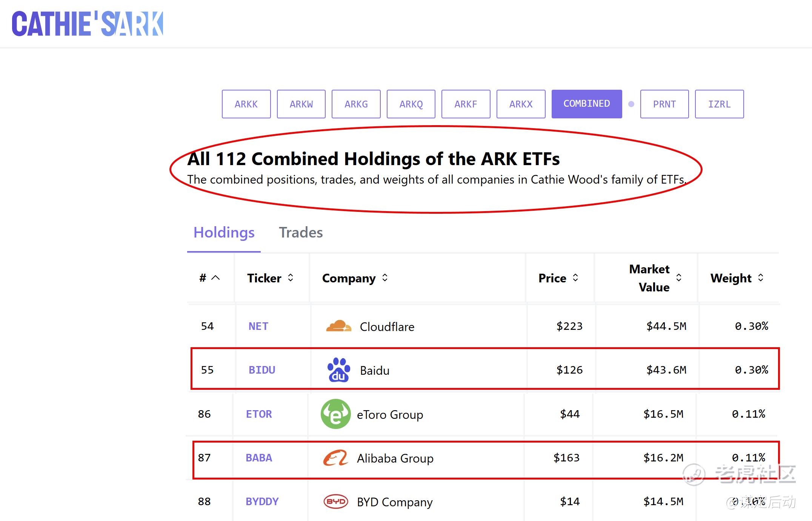Select the Holdings tab

[224, 233]
